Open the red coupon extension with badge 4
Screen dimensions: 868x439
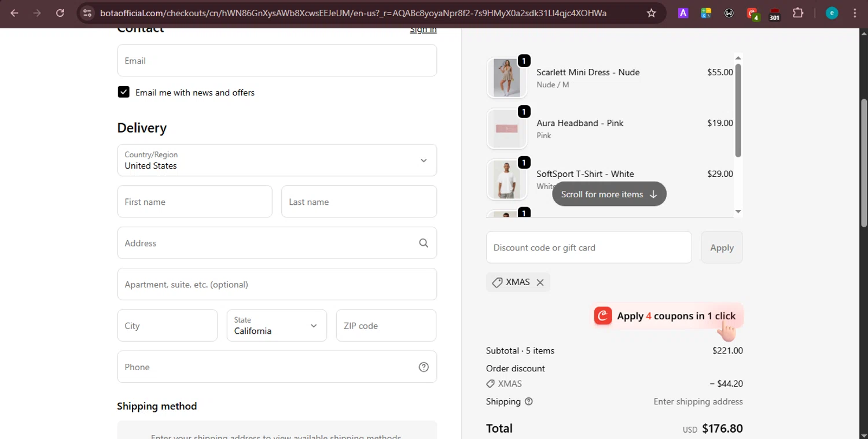(x=752, y=13)
